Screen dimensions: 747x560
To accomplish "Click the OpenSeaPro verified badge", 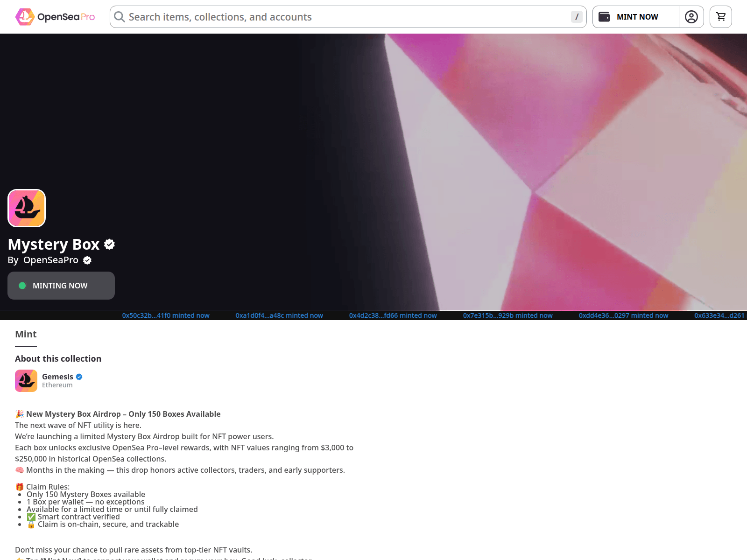I will pyautogui.click(x=87, y=260).
